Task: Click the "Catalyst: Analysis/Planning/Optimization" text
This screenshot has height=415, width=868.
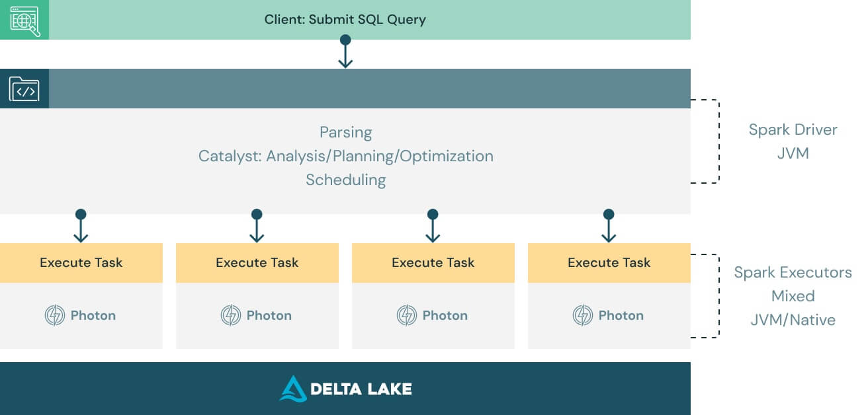Action: click(x=346, y=156)
